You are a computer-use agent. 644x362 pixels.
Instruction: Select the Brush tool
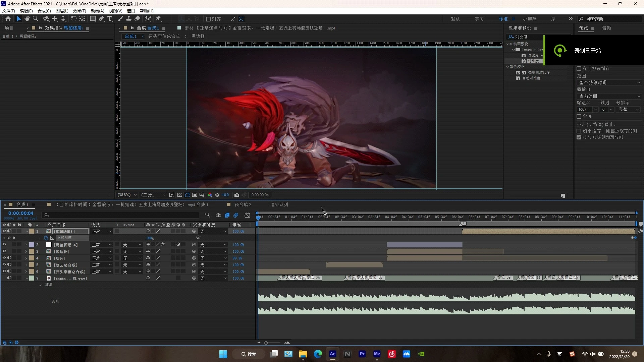[x=120, y=19]
